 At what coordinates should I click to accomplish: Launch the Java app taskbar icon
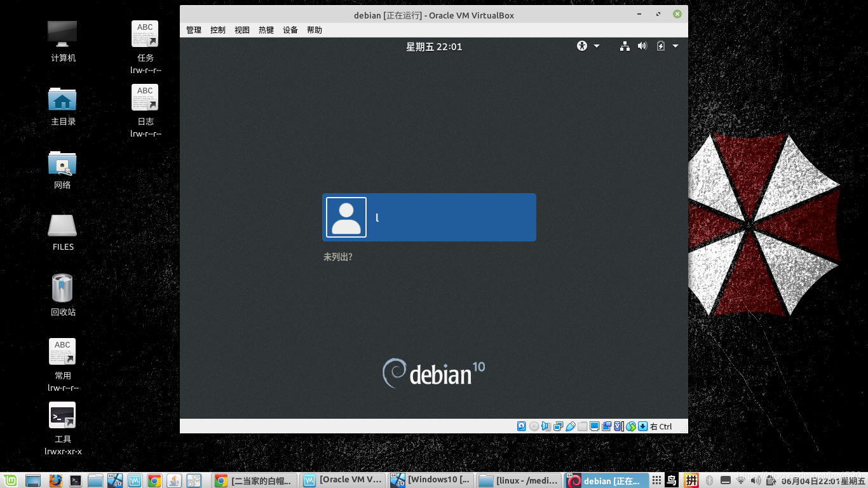point(173,481)
